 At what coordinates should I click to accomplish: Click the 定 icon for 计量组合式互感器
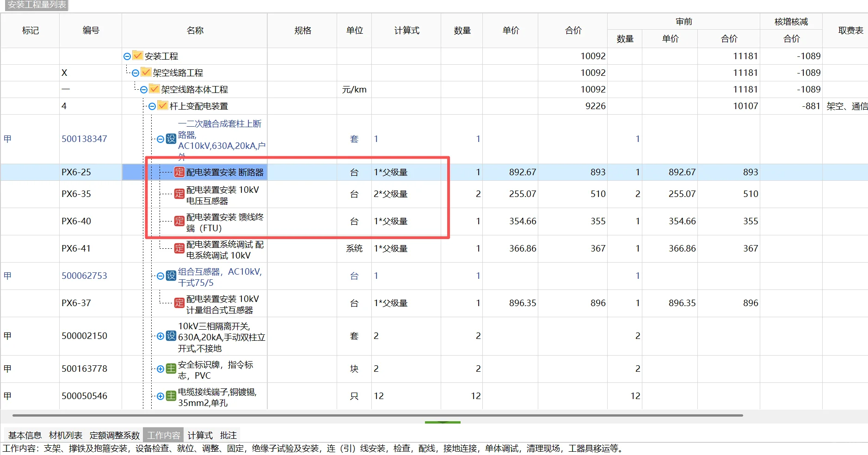(179, 303)
